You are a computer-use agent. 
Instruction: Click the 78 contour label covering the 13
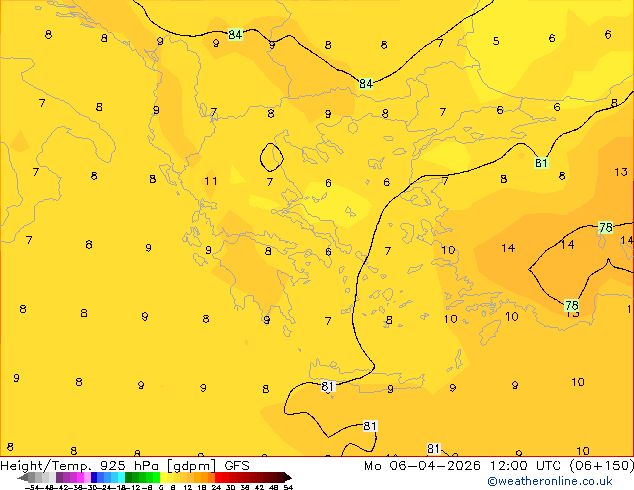click(572, 305)
